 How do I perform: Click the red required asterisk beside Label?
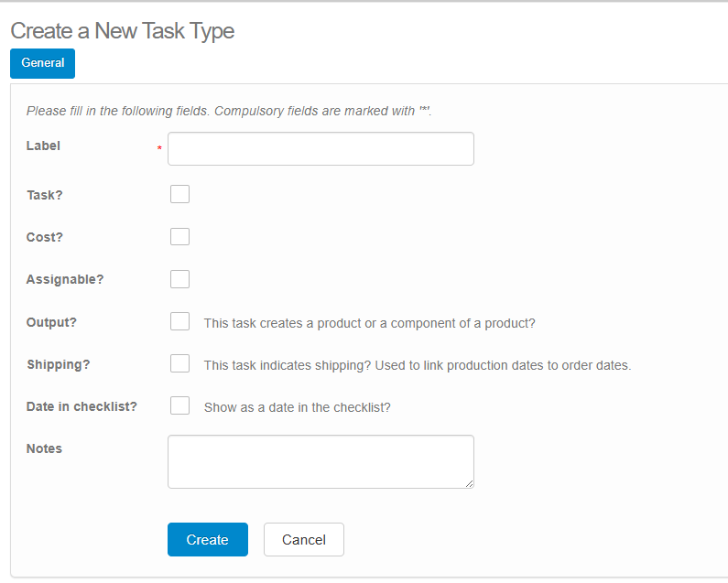(x=159, y=149)
